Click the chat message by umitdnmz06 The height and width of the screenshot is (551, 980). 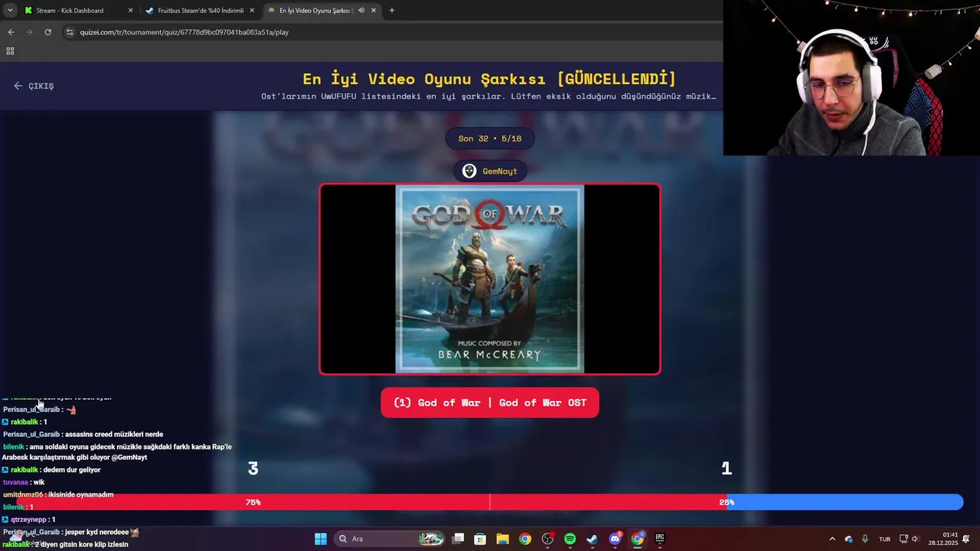[x=58, y=494]
